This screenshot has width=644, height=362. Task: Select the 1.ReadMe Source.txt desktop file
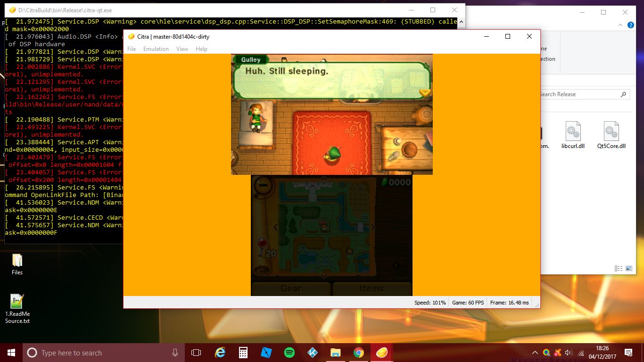(17, 309)
